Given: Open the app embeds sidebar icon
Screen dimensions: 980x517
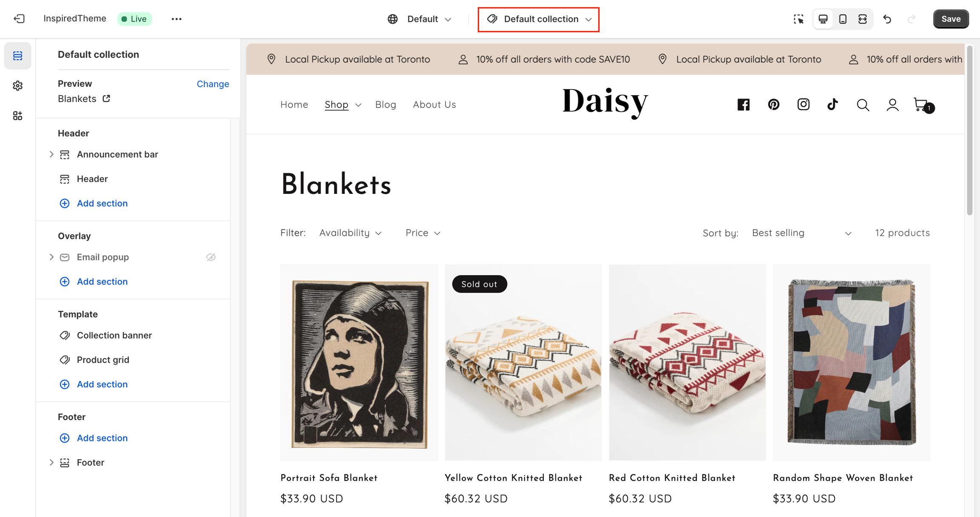Looking at the screenshot, I should coord(17,116).
